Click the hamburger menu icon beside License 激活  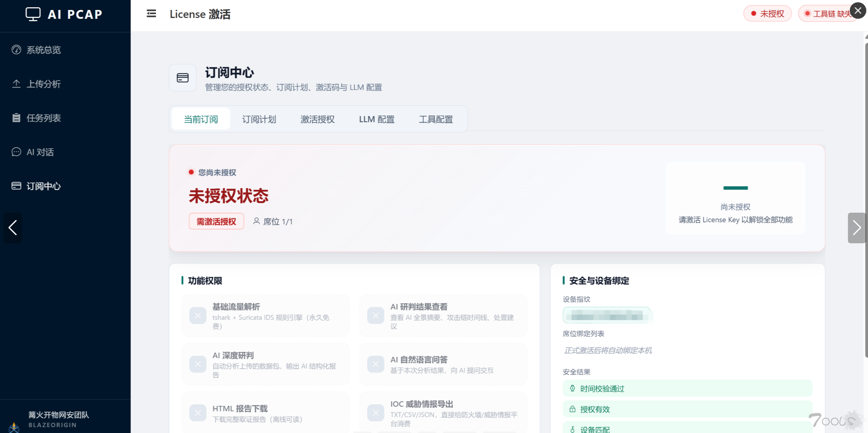(x=151, y=14)
